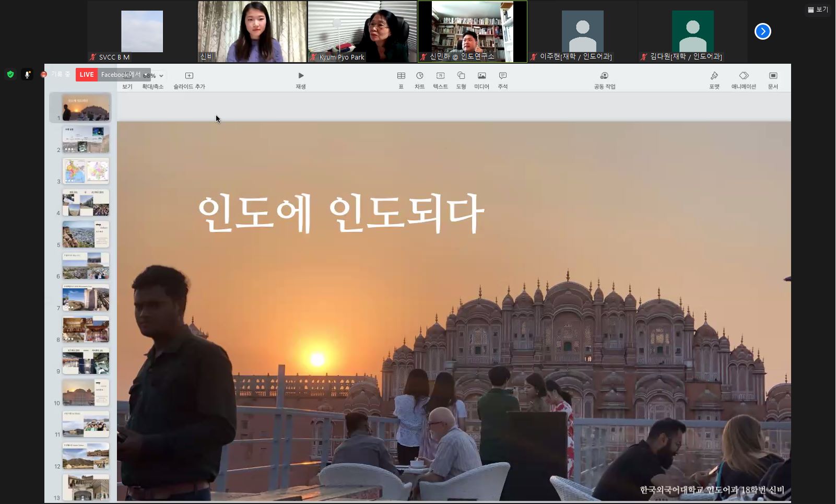836x504 pixels.
Task: Open the Collaborate (공동 작업) icon
Action: click(604, 76)
